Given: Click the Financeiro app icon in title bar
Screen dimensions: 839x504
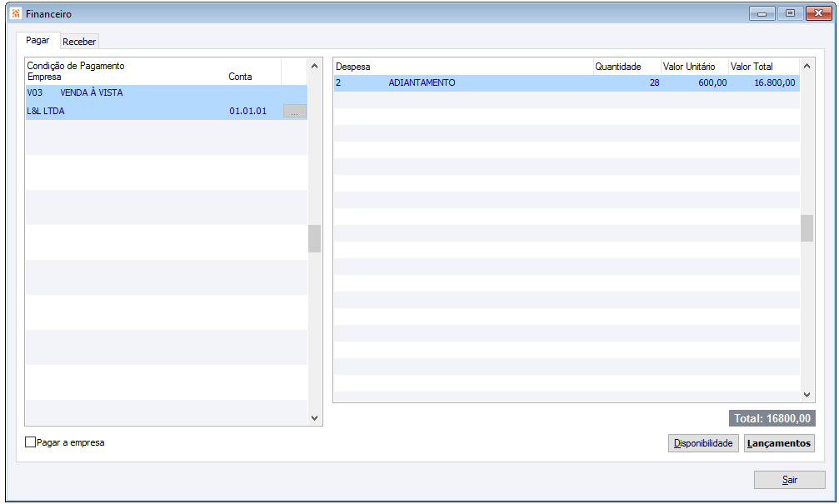Looking at the screenshot, I should pos(16,14).
